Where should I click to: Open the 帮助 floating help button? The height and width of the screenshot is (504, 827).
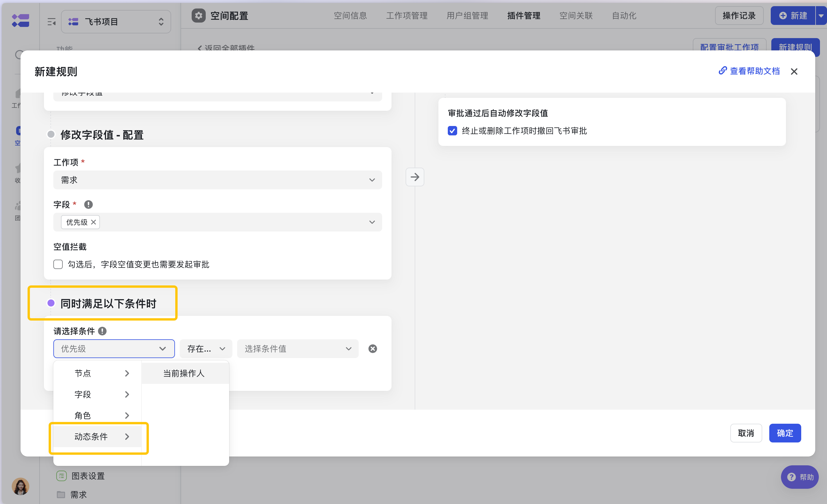pyautogui.click(x=800, y=477)
